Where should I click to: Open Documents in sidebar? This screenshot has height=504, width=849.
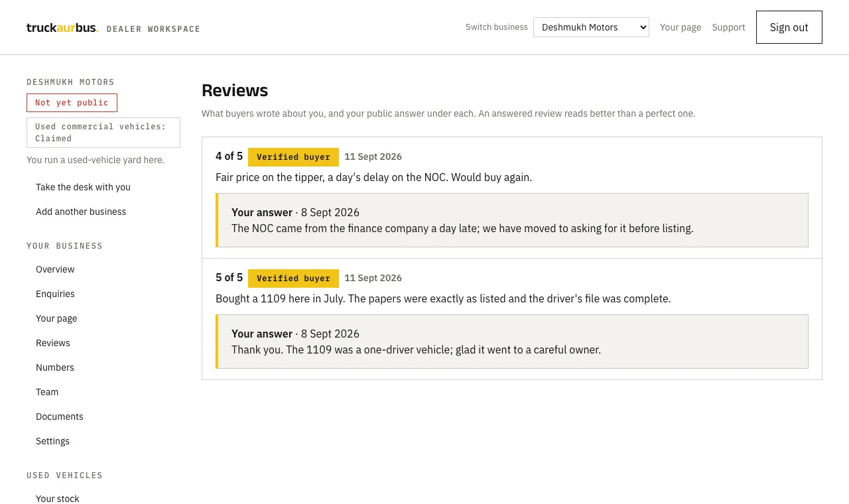[x=60, y=416]
